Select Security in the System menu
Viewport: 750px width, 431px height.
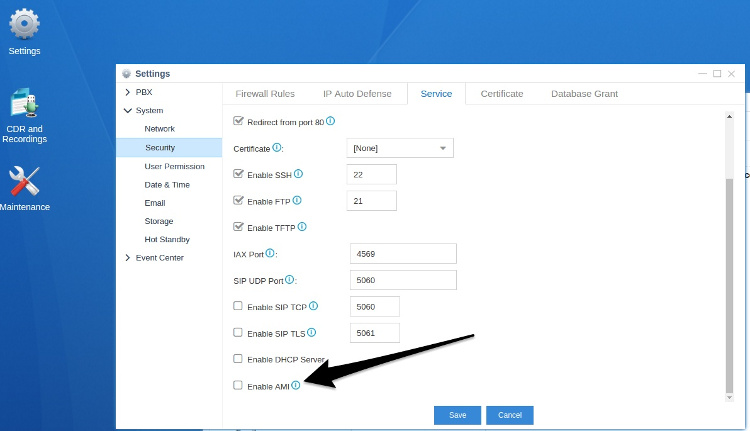(x=169, y=148)
